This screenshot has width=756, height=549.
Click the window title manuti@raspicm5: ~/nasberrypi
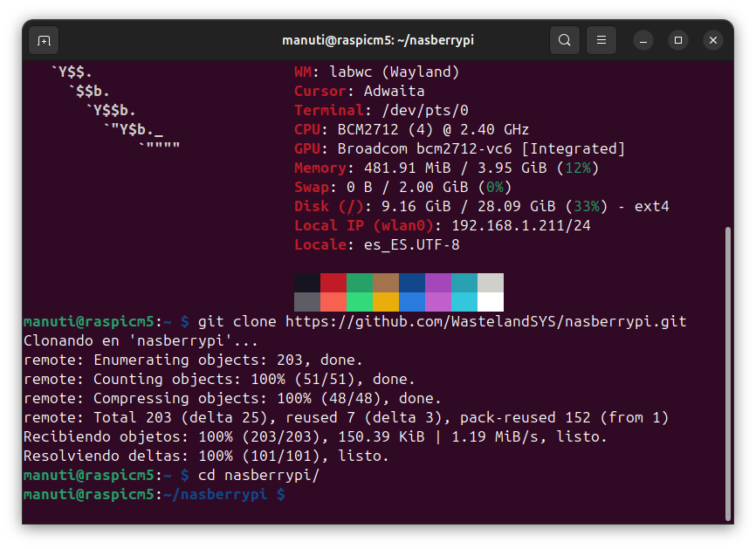tap(378, 40)
